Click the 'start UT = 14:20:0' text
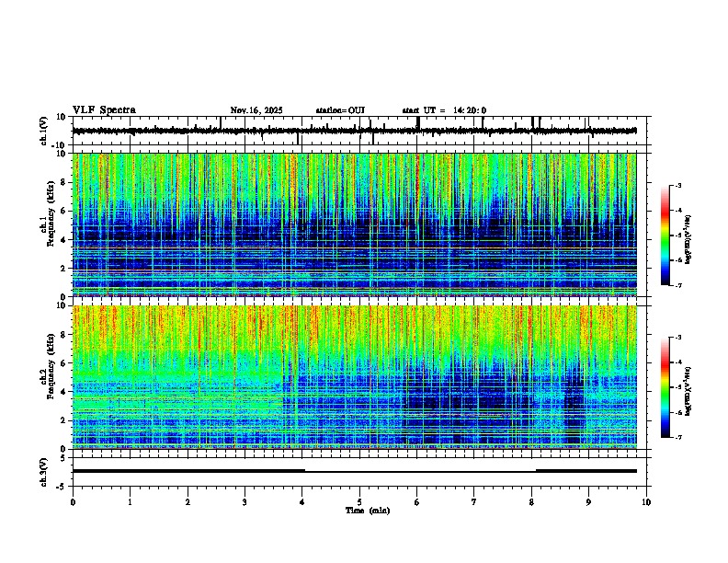 click(x=444, y=110)
